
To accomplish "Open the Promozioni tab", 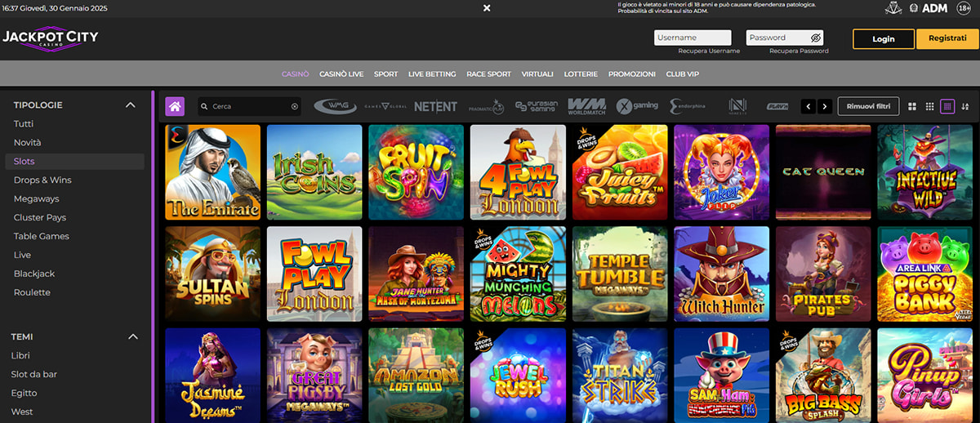I will tap(632, 73).
